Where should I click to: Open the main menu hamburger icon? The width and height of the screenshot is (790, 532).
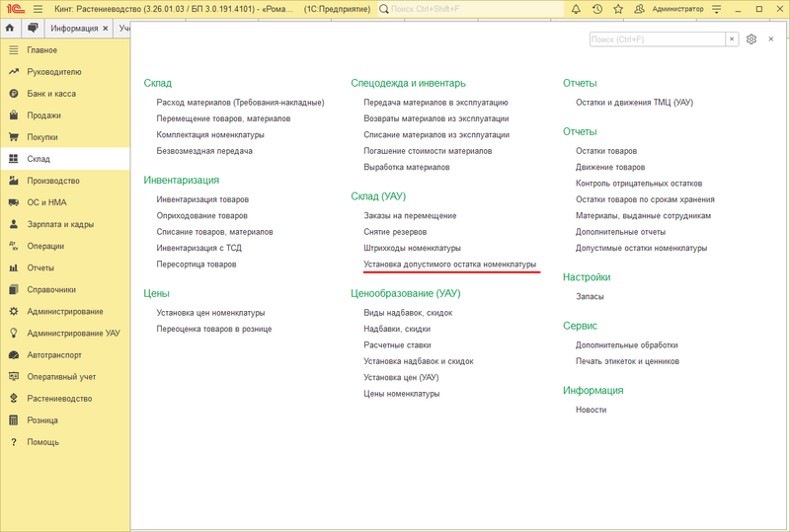38,9
